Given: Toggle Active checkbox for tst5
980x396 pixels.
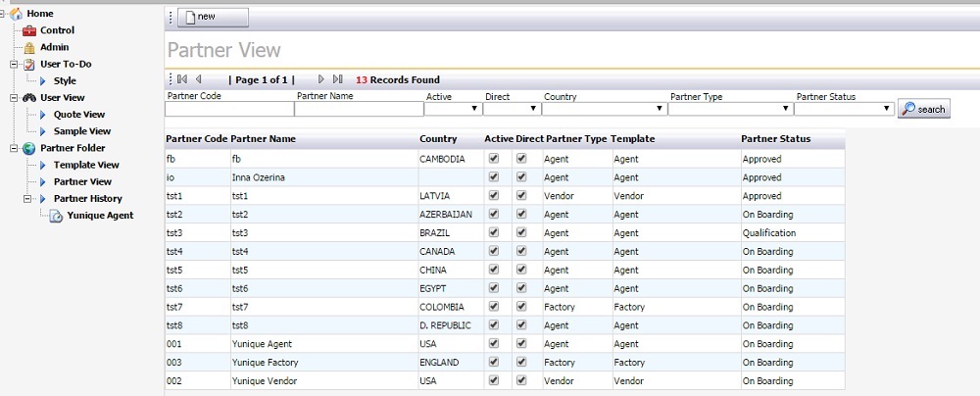Looking at the screenshot, I should (x=494, y=270).
